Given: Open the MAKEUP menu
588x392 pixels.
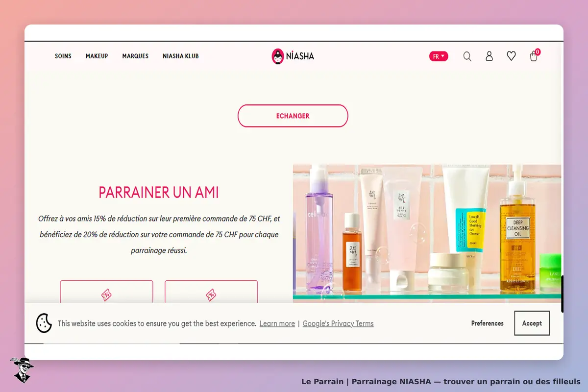Looking at the screenshot, I should pyautogui.click(x=97, y=56).
